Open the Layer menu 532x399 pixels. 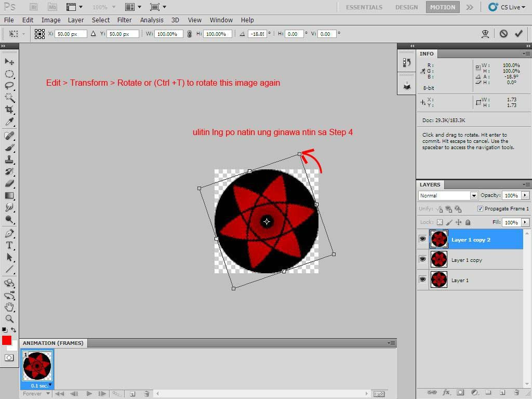(x=76, y=20)
